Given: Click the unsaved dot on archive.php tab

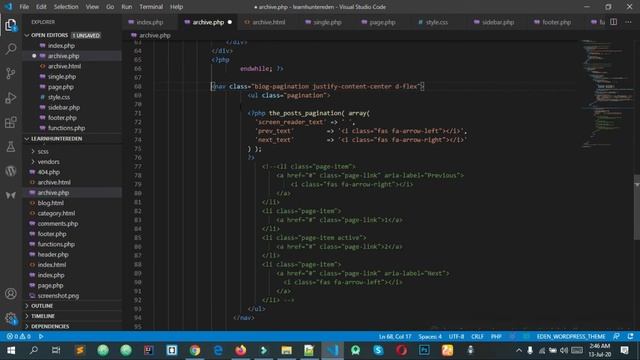Looking at the screenshot, I should (230, 22).
